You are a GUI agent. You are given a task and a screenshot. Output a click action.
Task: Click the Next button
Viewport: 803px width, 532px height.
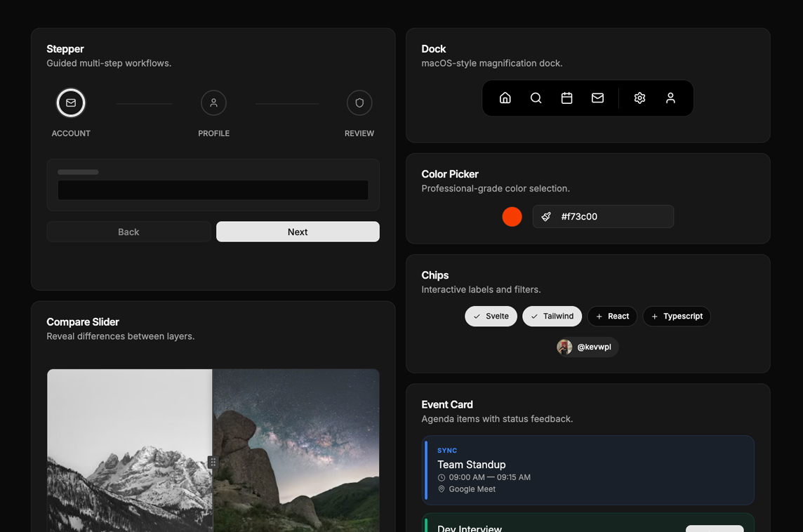(298, 232)
